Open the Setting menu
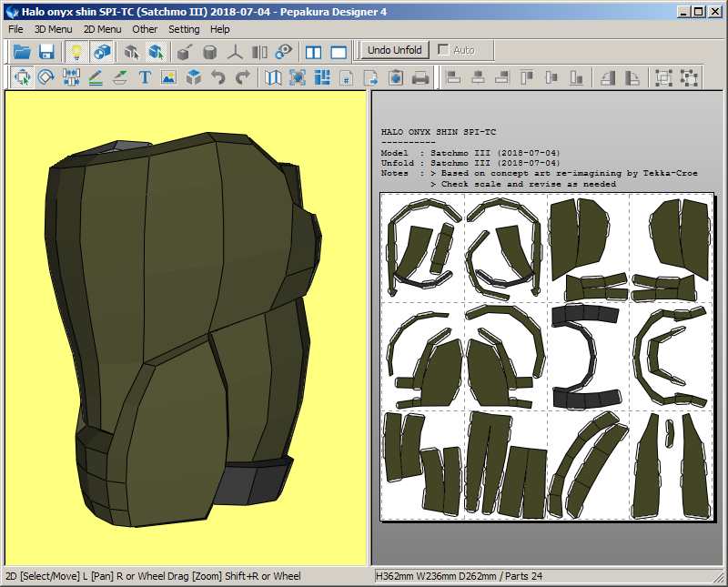Screen dimensions: 728x587 [184, 29]
